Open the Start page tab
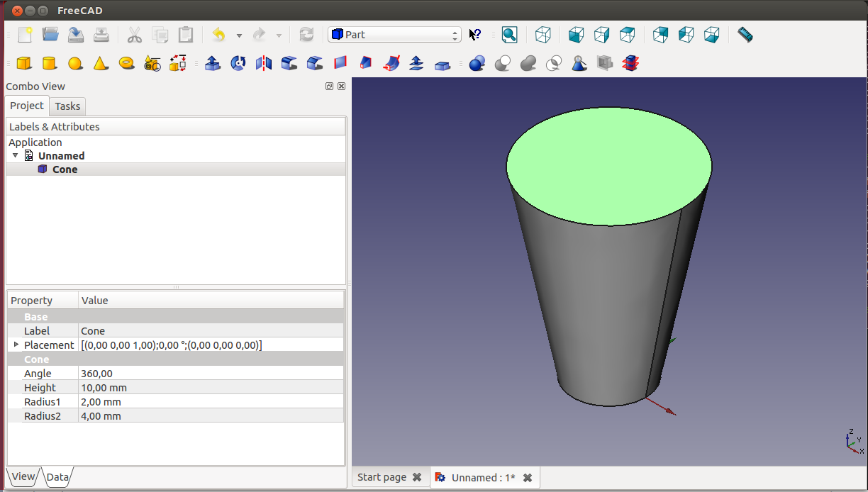This screenshot has height=492, width=868. point(382,477)
